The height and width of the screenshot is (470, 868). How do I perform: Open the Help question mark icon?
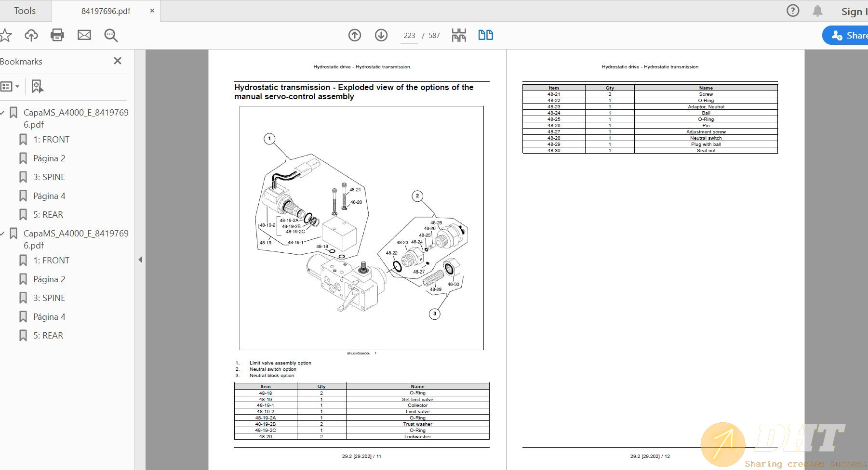[793, 11]
